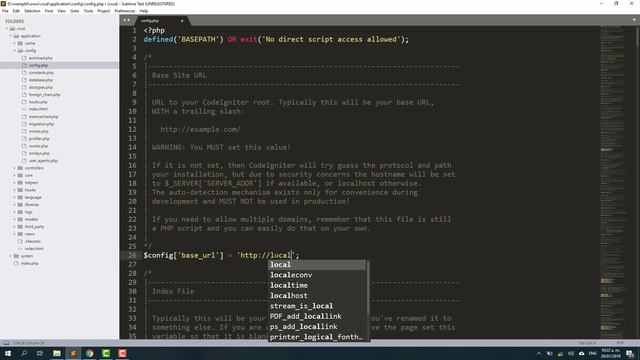
Task: Expand the core folder
Action: point(14,175)
